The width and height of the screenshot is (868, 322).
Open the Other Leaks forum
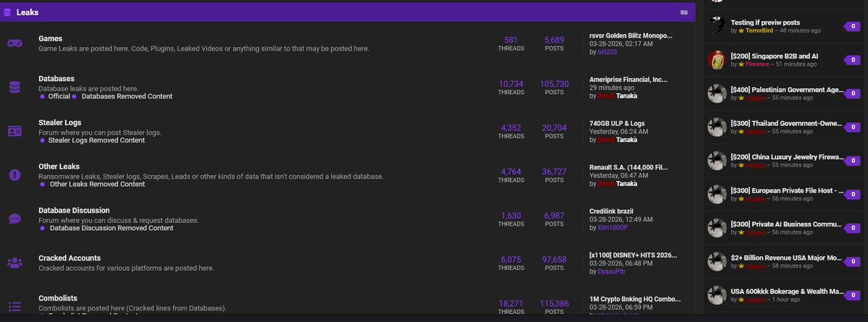tap(59, 166)
